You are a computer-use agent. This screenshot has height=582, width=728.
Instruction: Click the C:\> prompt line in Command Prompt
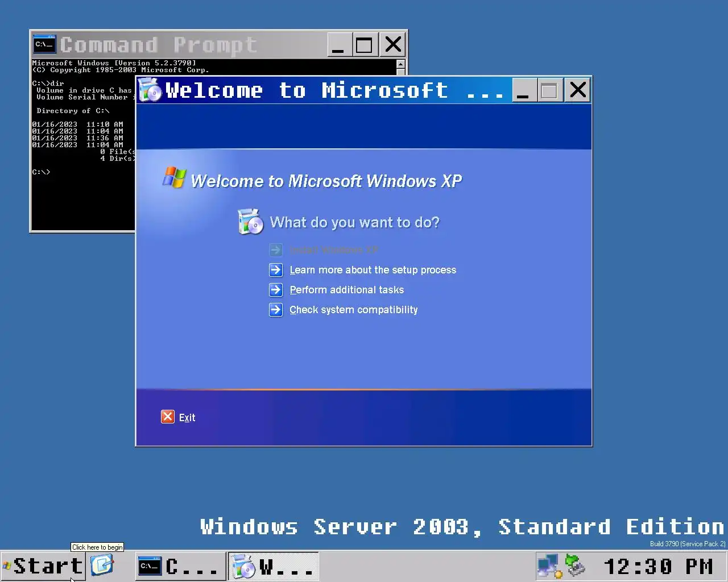(x=41, y=172)
